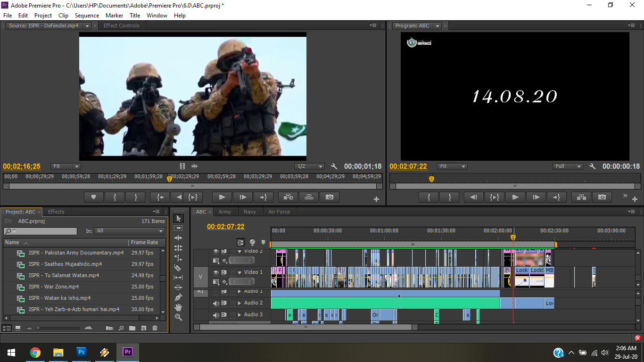The image size is (644, 362).
Task: Open Source monitor zoom Fit dropdown
Action: coord(66,166)
